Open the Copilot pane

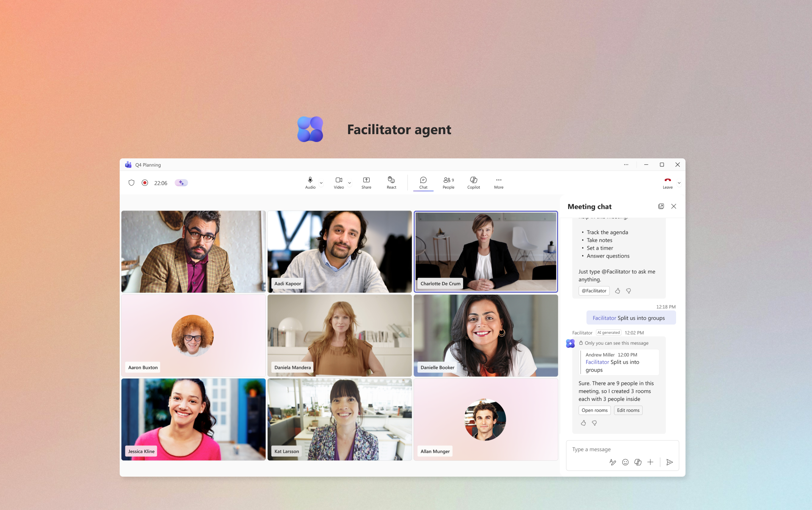coord(473,183)
